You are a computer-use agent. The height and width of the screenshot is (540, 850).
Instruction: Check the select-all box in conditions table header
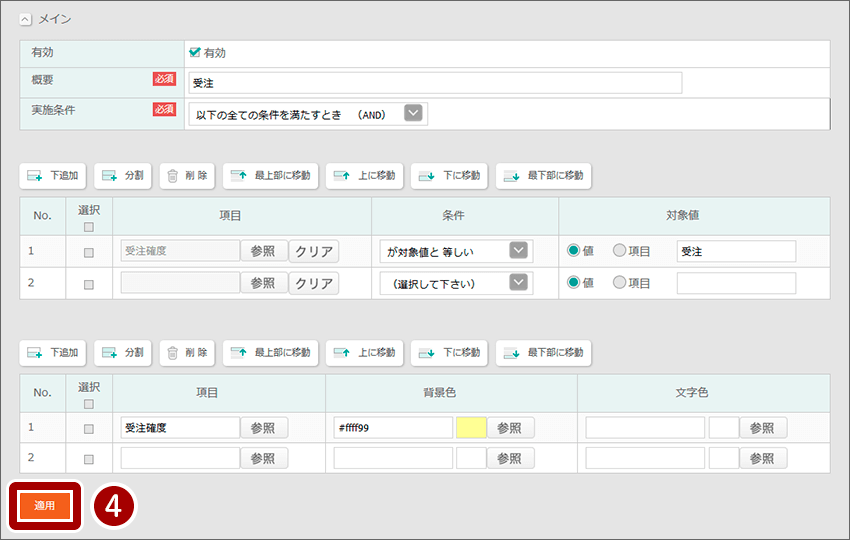[89, 227]
